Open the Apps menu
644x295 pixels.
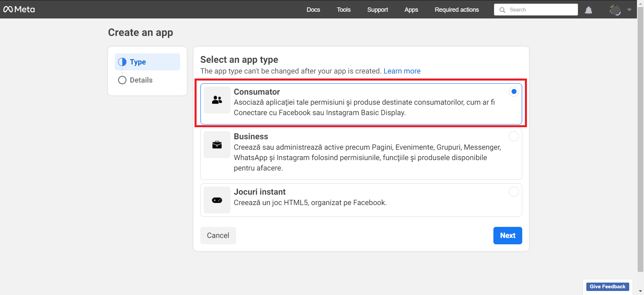tap(411, 10)
